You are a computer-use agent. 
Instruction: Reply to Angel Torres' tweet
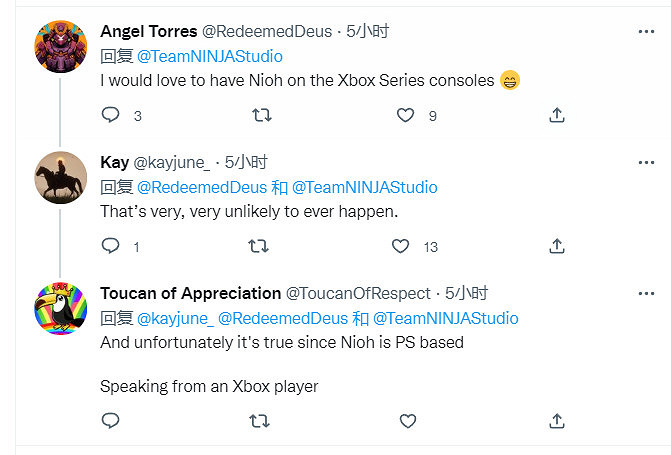coord(111,115)
